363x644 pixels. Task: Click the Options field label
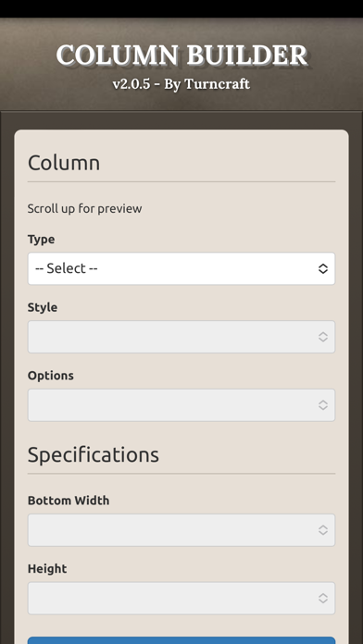point(51,376)
